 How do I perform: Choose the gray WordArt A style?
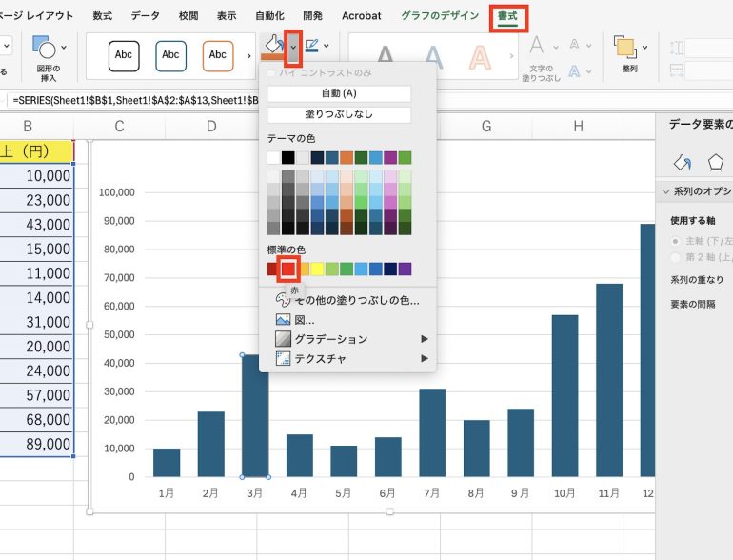pyautogui.click(x=386, y=55)
